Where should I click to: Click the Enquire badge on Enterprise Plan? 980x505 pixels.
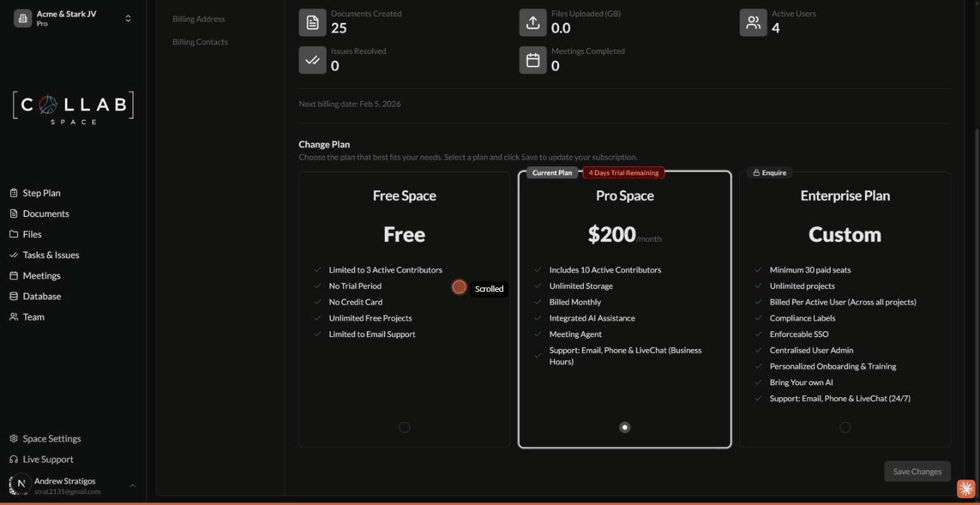coord(769,172)
